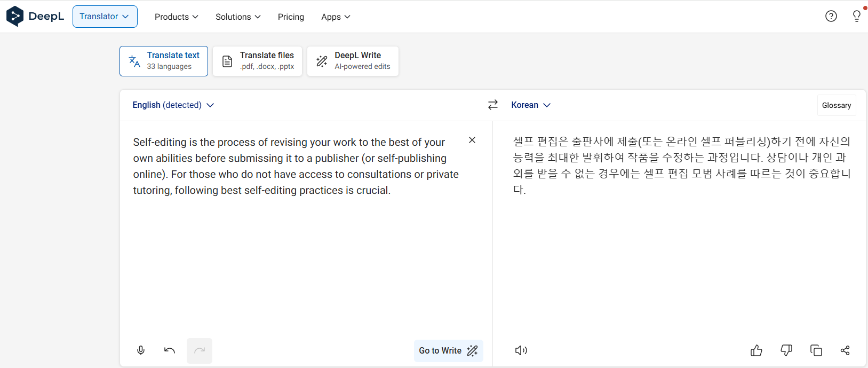Open the Korean target language dropdown
The height and width of the screenshot is (368, 868).
(x=530, y=105)
